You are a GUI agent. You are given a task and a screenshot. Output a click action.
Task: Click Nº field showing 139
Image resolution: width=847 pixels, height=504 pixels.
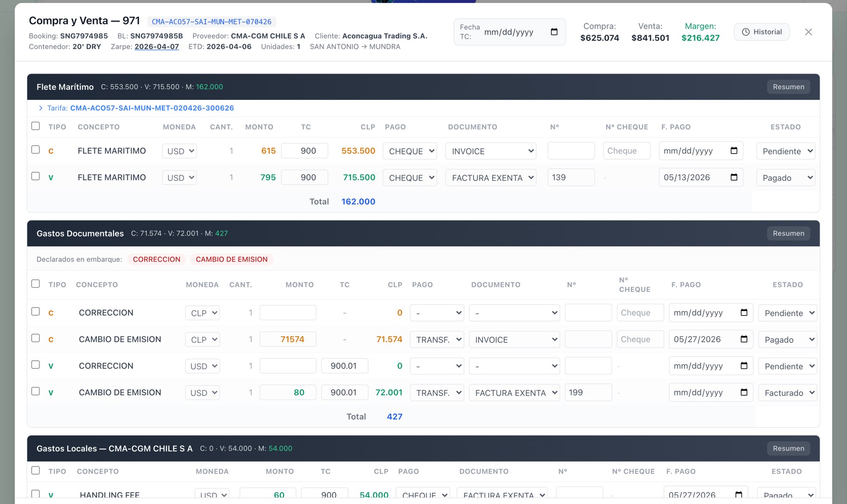point(571,177)
